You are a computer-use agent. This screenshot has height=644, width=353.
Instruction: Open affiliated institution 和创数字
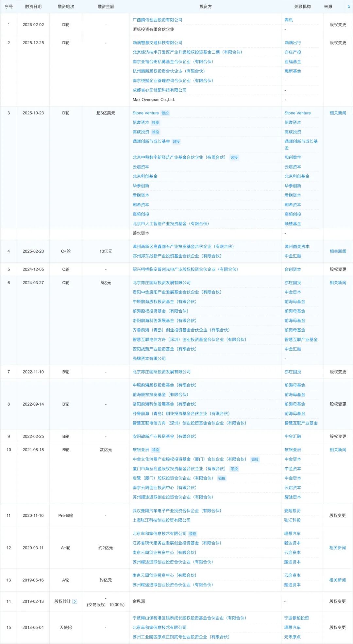pos(293,158)
